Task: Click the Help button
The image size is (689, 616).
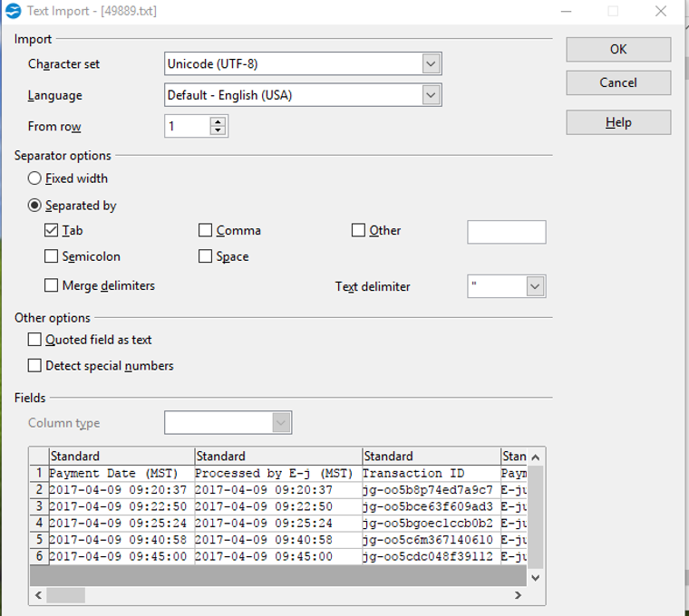Action: (x=618, y=122)
